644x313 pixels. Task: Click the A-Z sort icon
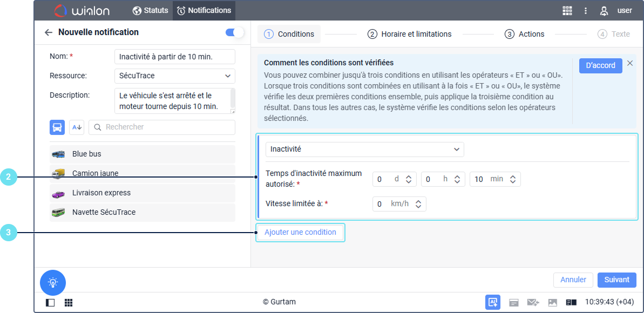coord(77,127)
